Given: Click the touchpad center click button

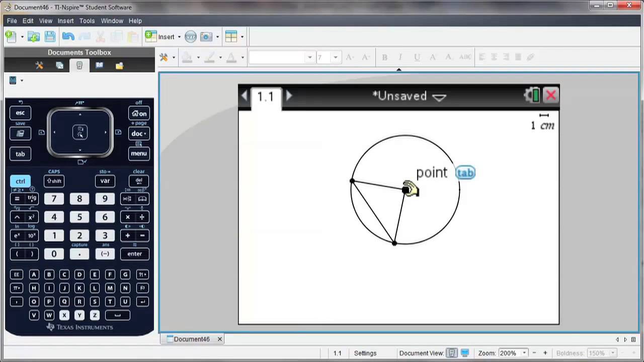Looking at the screenshot, I should 79,132.
